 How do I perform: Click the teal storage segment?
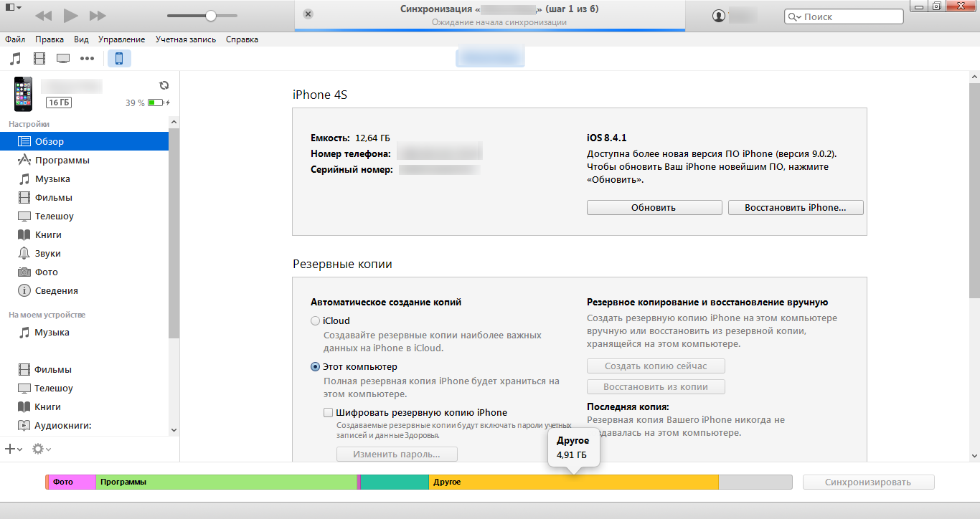click(395, 482)
